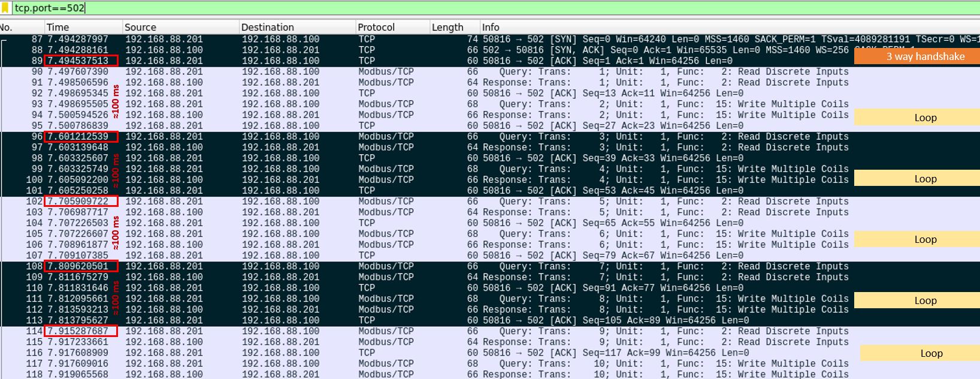Select packet 102 at time 7.705909722
The image size is (980, 379).
pos(490,201)
